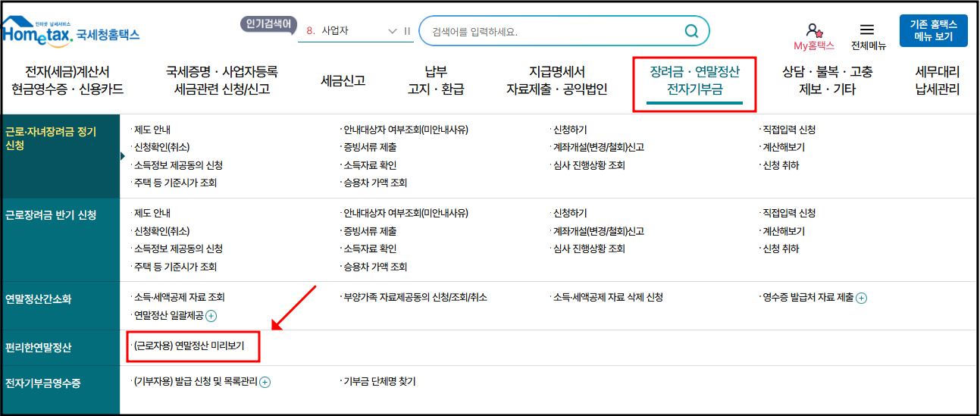Open 국세증명 사업자등록 menu
This screenshot has width=980, height=416.
tap(222, 80)
